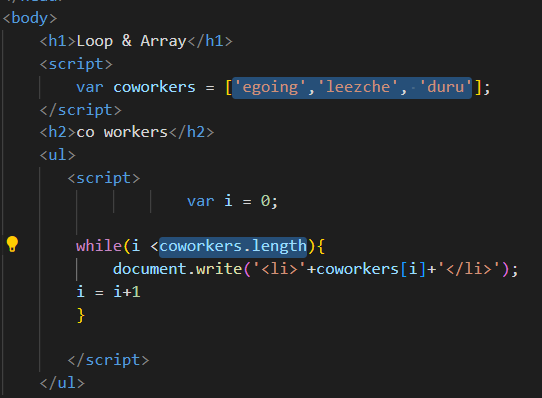This screenshot has width=542, height=398.
Task: Click the opening body tag
Action: (30, 18)
